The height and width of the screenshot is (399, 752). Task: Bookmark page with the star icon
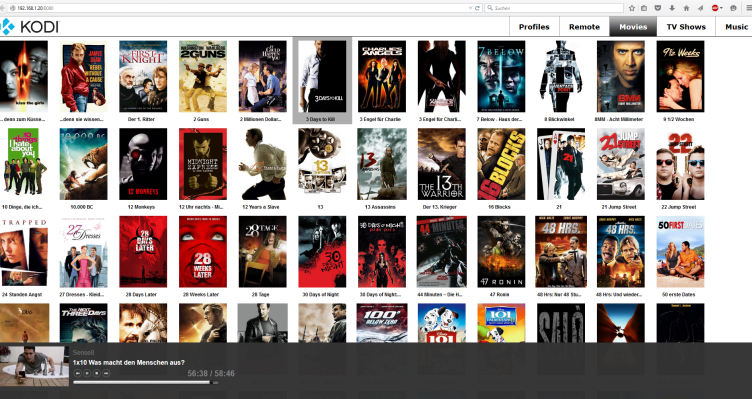tap(632, 8)
